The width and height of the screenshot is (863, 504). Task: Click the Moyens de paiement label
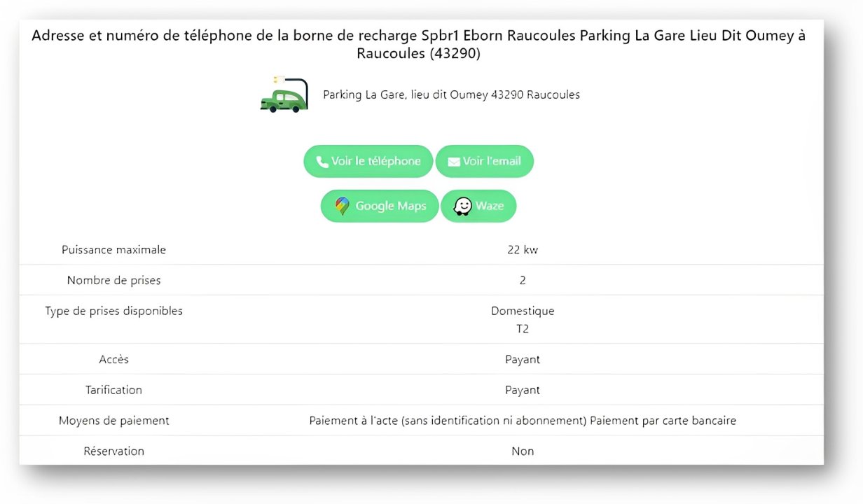[x=113, y=421]
